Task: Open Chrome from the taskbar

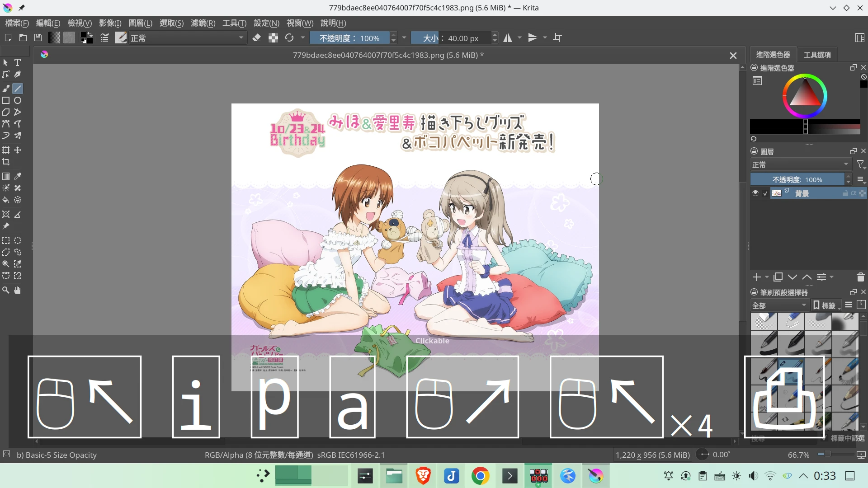Action: point(480,476)
